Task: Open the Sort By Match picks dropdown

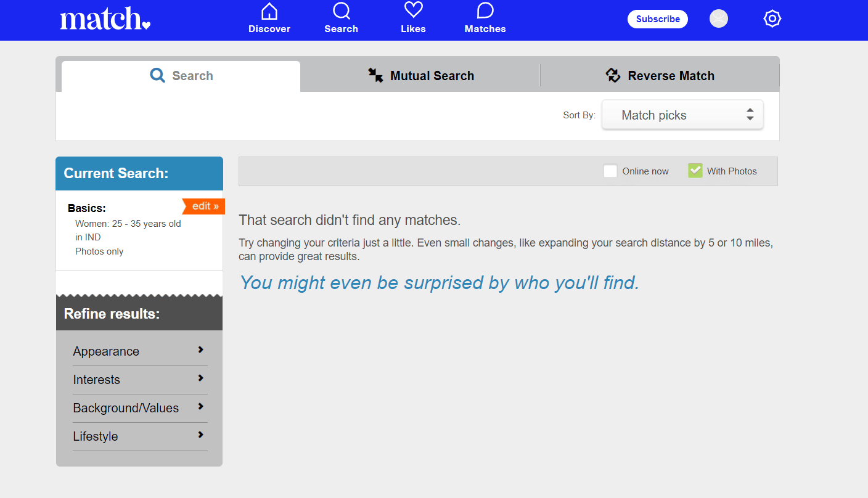Action: 682,115
